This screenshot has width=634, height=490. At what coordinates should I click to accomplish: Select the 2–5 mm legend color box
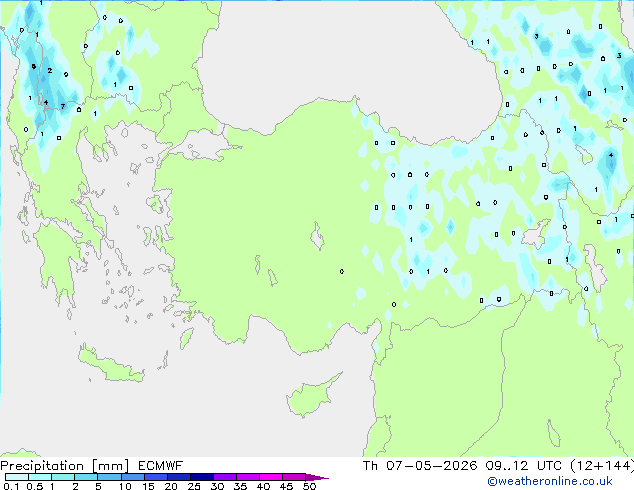[x=86, y=477]
